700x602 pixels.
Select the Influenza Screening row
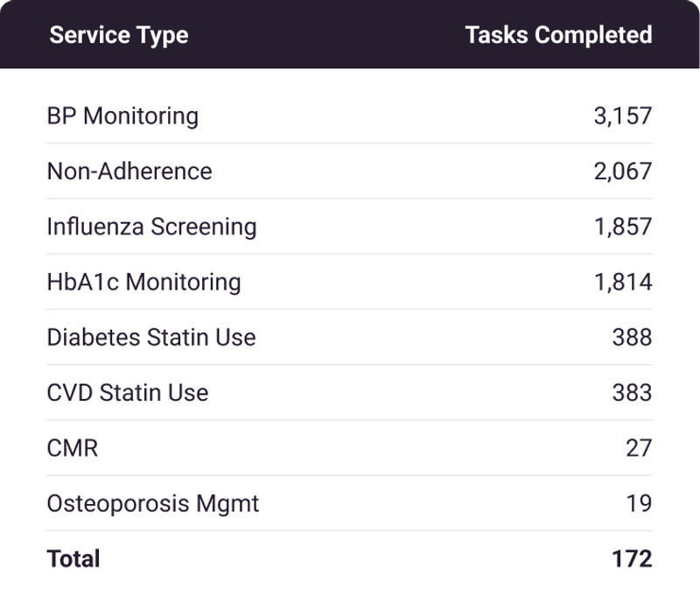click(x=153, y=227)
